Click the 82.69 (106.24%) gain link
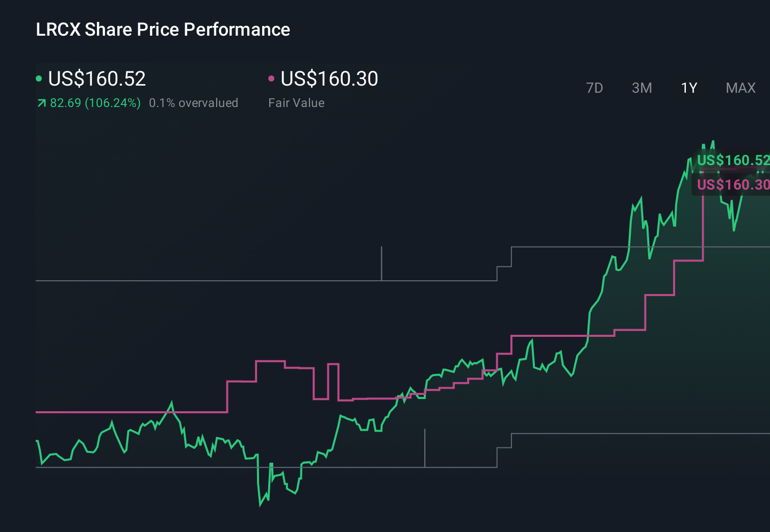The width and height of the screenshot is (770, 532). click(x=95, y=103)
